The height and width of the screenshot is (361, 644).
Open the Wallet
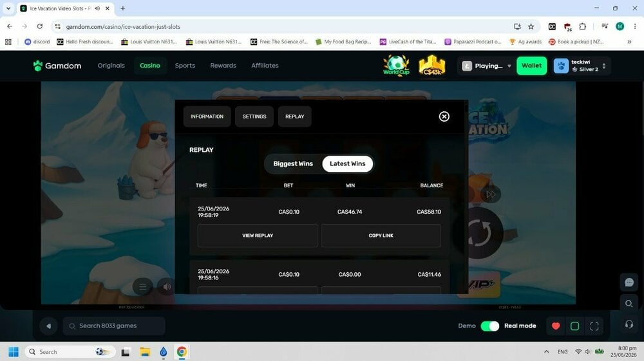[531, 66]
